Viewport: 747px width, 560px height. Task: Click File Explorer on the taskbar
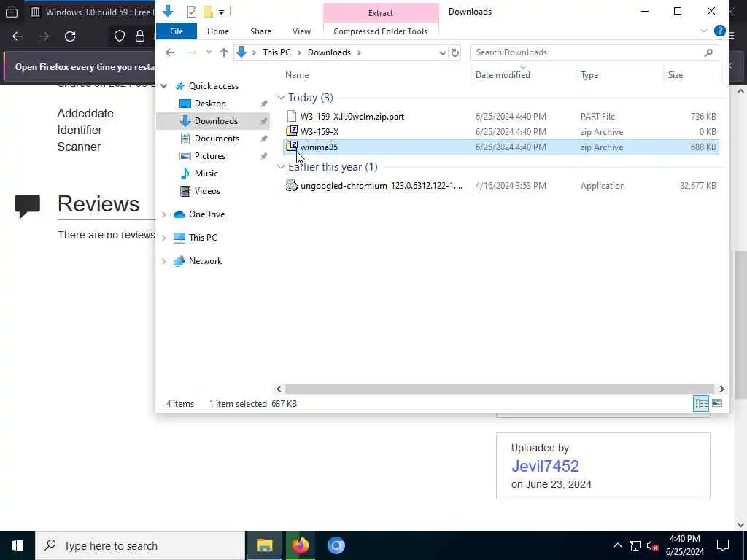tap(264, 545)
